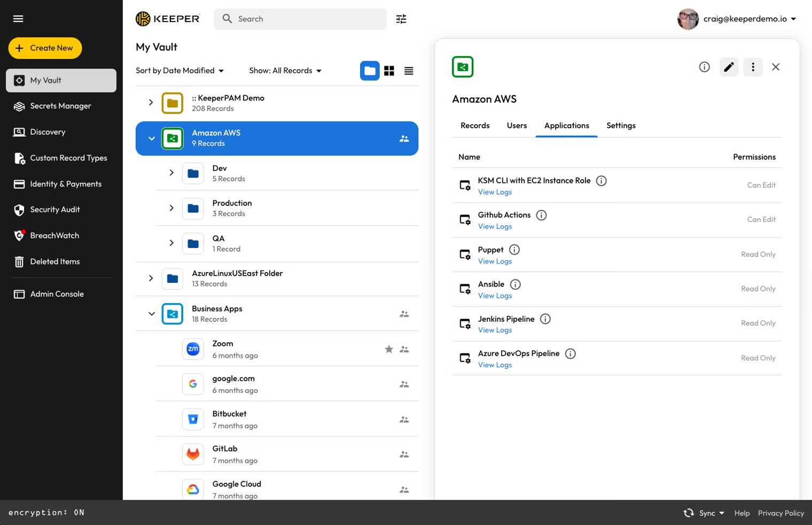Click the pencil edit icon for Amazon AWS

729,67
